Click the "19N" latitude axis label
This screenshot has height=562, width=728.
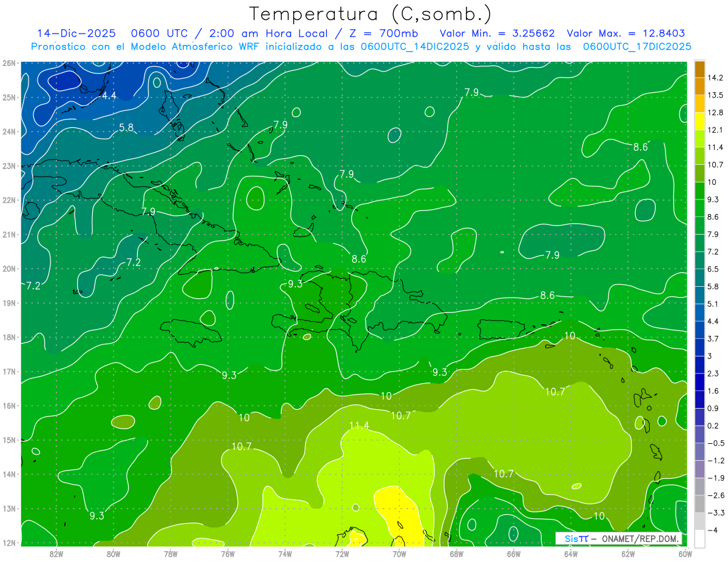point(9,303)
